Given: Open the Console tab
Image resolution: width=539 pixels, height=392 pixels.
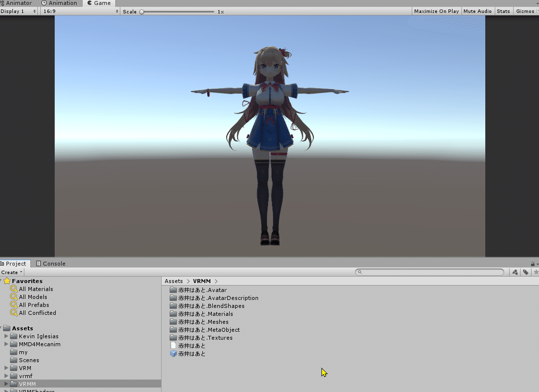Looking at the screenshot, I should (x=51, y=263).
